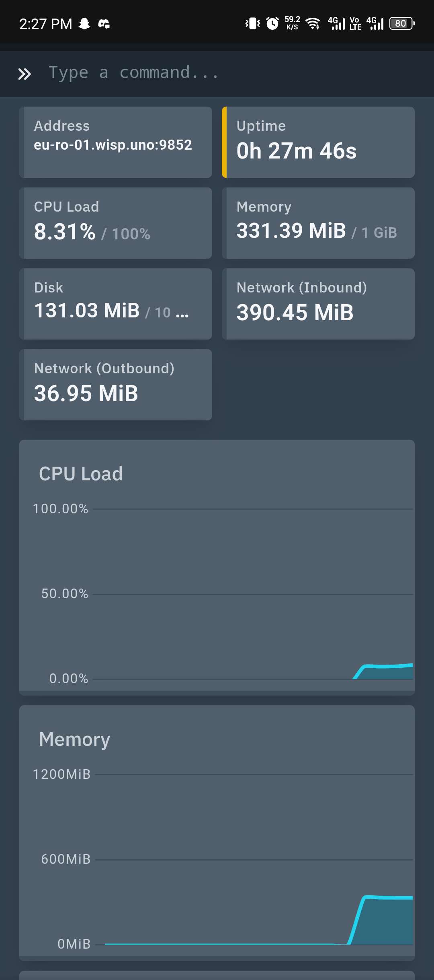
Task: Tap the status bar clock showing 2:27 PM
Action: (x=46, y=24)
